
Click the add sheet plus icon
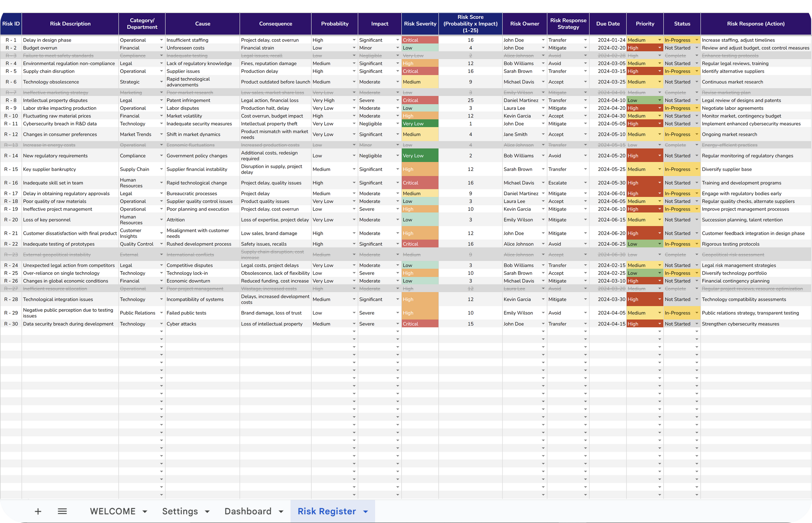[38, 511]
